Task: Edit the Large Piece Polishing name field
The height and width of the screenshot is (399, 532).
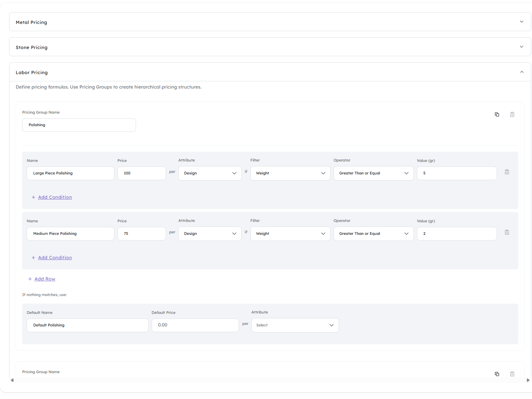Action: (x=70, y=173)
